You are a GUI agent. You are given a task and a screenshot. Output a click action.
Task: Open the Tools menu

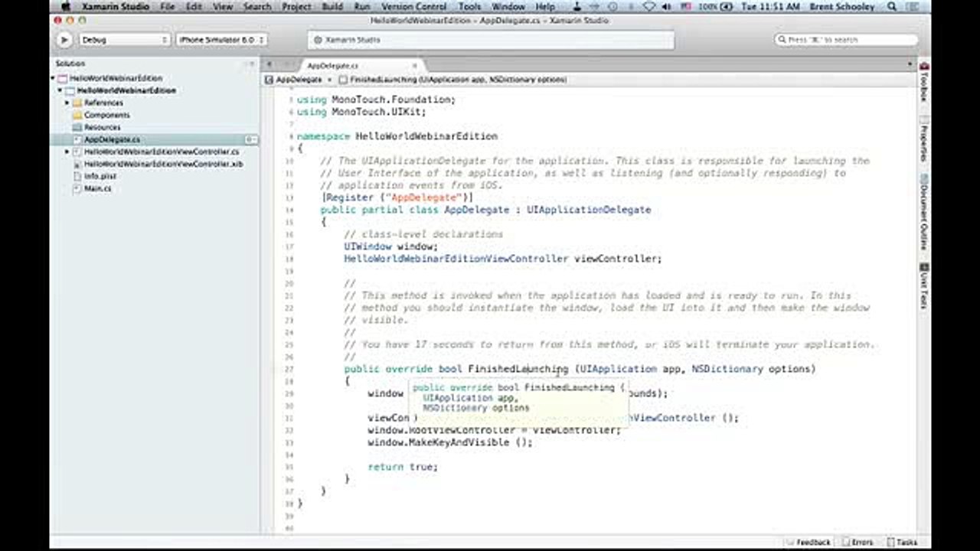tap(469, 6)
